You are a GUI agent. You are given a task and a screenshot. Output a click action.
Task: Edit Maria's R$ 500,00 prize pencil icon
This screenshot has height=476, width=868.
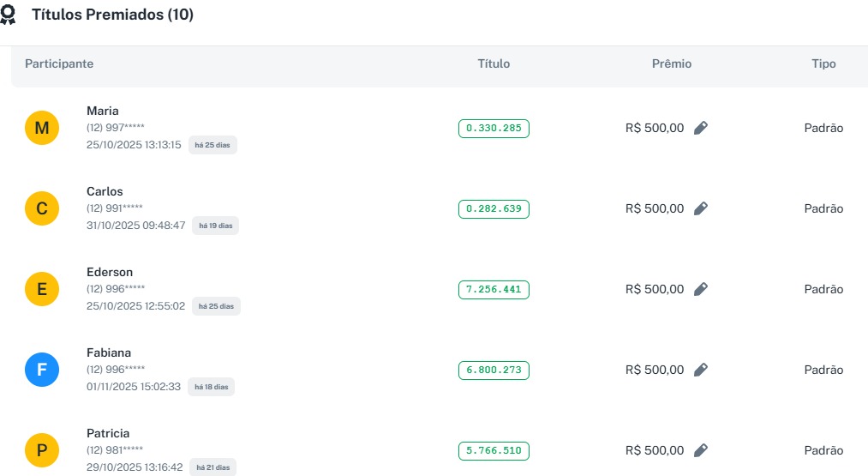701,128
